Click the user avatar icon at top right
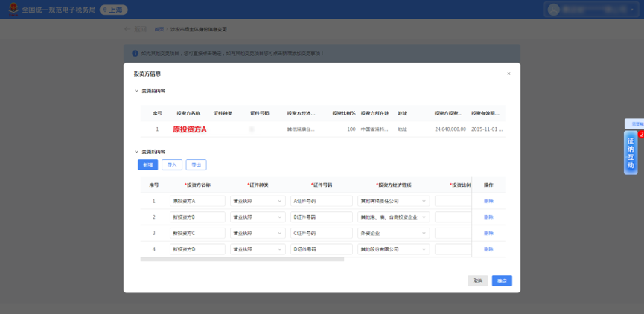Viewport: 644px width, 314px height. click(554, 10)
